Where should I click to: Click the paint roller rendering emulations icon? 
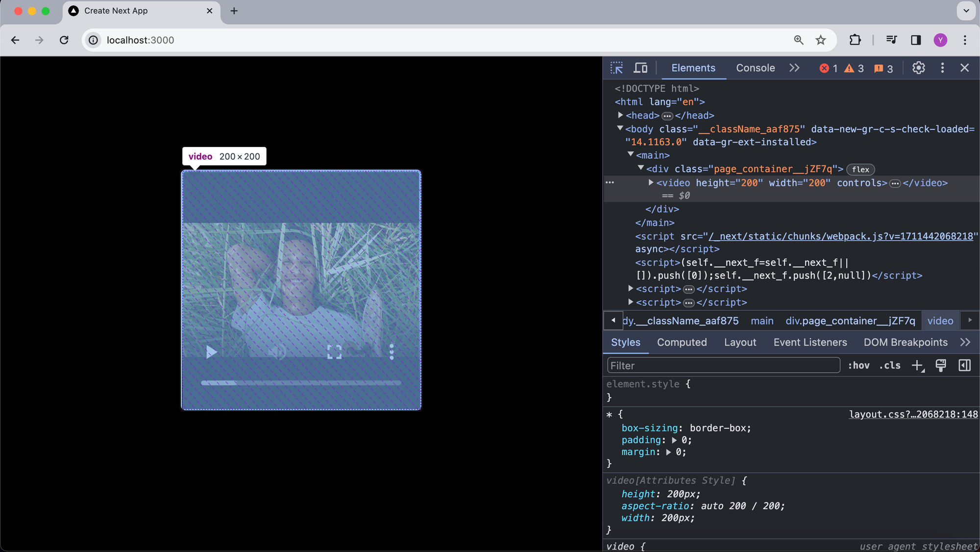(x=941, y=366)
